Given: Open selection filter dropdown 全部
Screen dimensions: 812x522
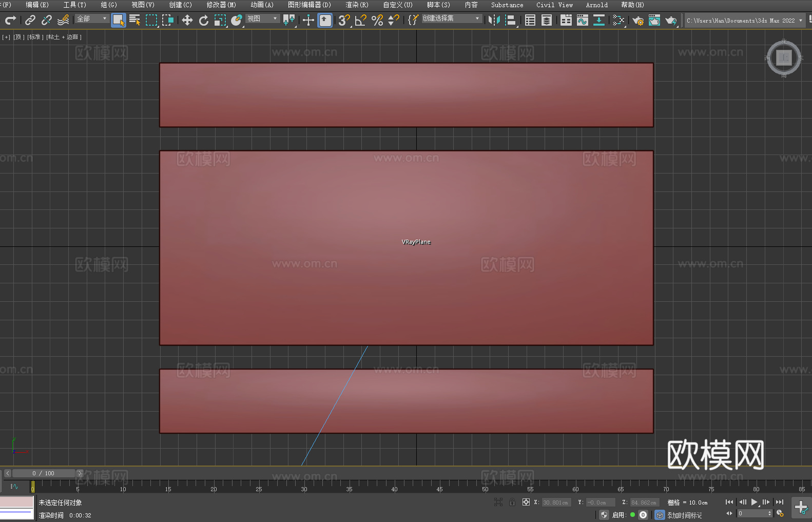Looking at the screenshot, I should tap(92, 18).
